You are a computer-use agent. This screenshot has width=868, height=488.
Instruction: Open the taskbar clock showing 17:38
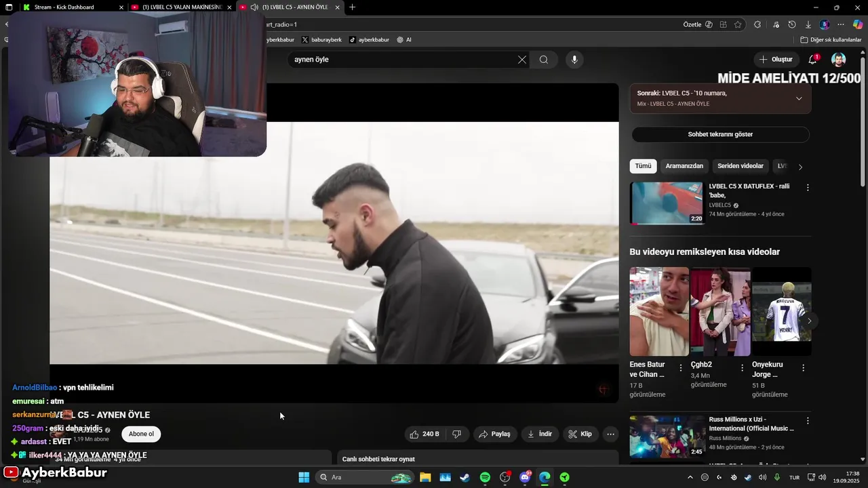click(847, 477)
